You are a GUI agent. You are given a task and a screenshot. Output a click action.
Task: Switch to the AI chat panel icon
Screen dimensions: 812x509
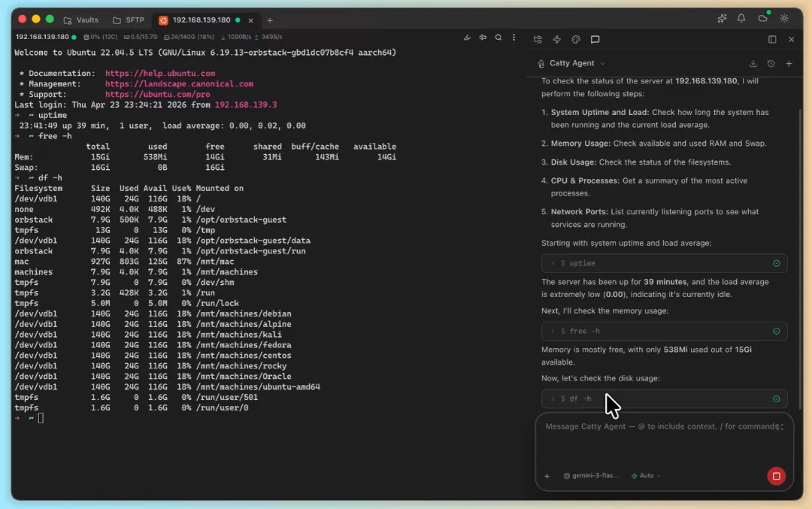(x=595, y=39)
